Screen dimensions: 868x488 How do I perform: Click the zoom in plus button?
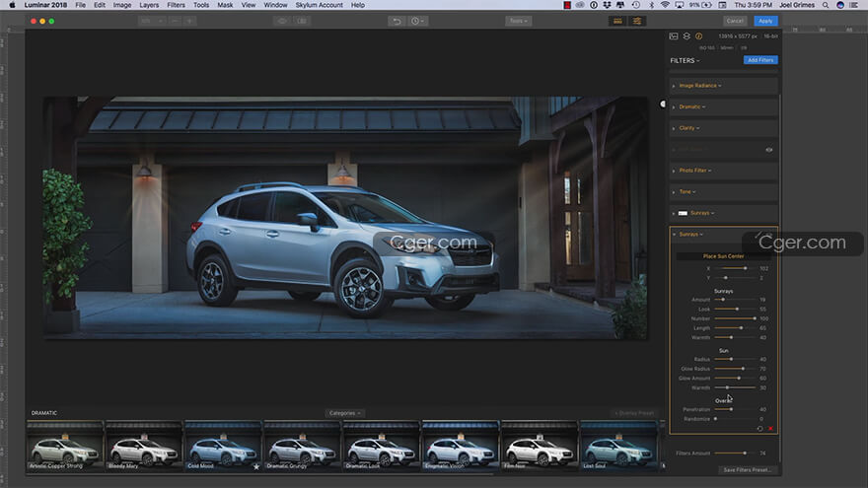click(189, 21)
